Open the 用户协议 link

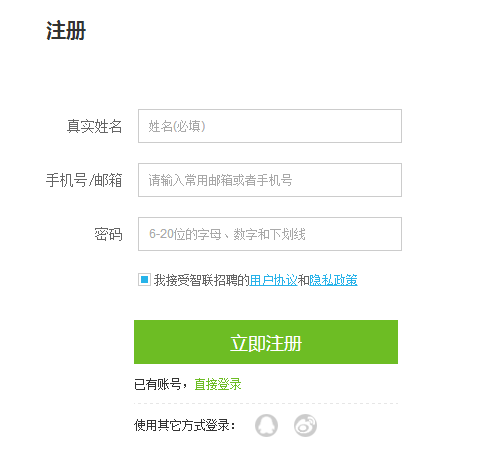[273, 280]
